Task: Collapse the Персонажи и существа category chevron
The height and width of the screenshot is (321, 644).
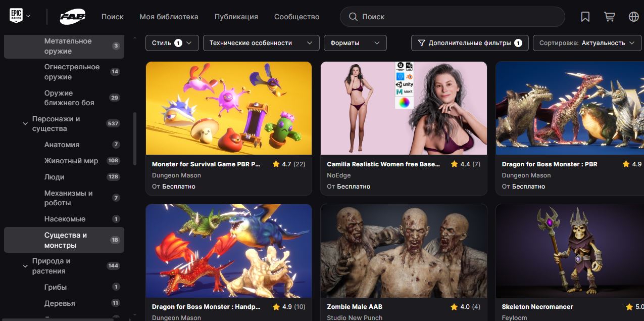Action: click(x=25, y=124)
